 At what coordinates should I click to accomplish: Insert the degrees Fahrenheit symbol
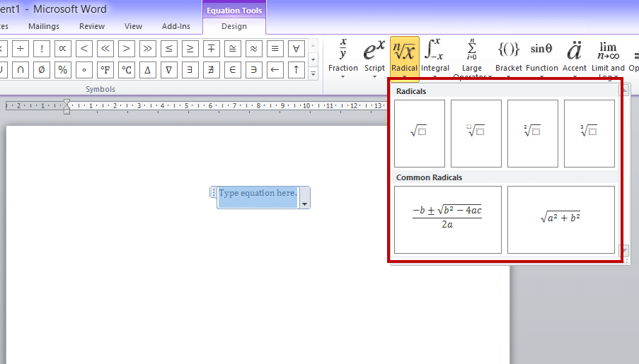(x=105, y=70)
